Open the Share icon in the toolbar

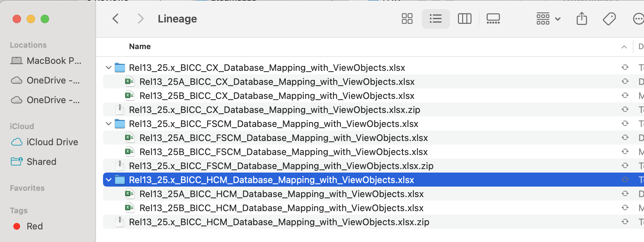point(582,19)
